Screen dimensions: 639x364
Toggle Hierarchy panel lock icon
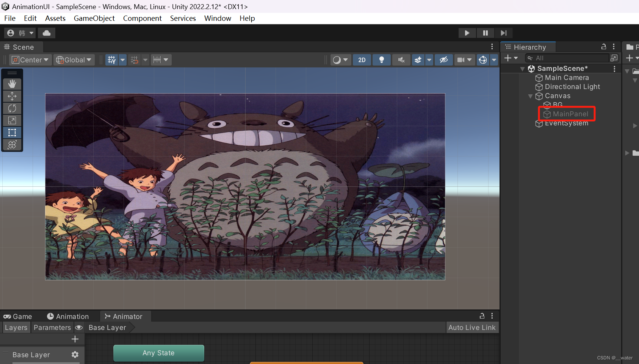pos(604,47)
